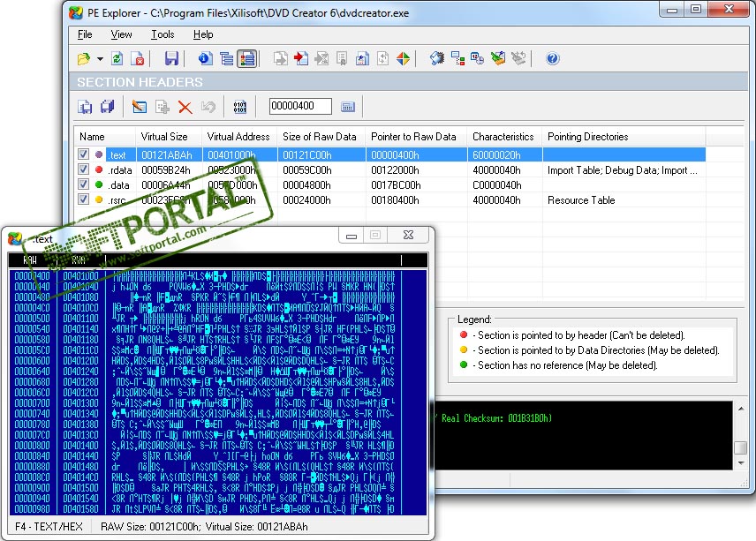Close the file with the red X page icon
The height and width of the screenshot is (541, 756).
coord(138,59)
